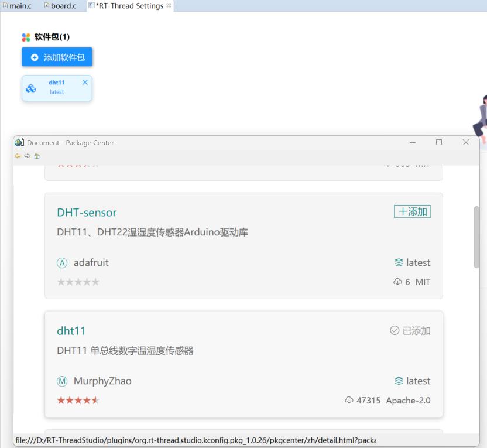This screenshot has height=448, width=487.
Task: Click the Package Center window icon
Action: coord(19,142)
